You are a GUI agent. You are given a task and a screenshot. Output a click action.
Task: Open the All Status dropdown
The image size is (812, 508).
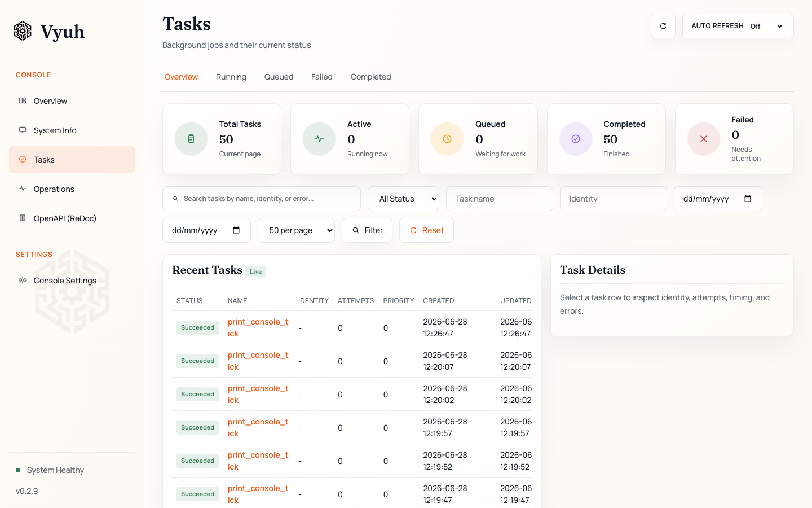(403, 199)
